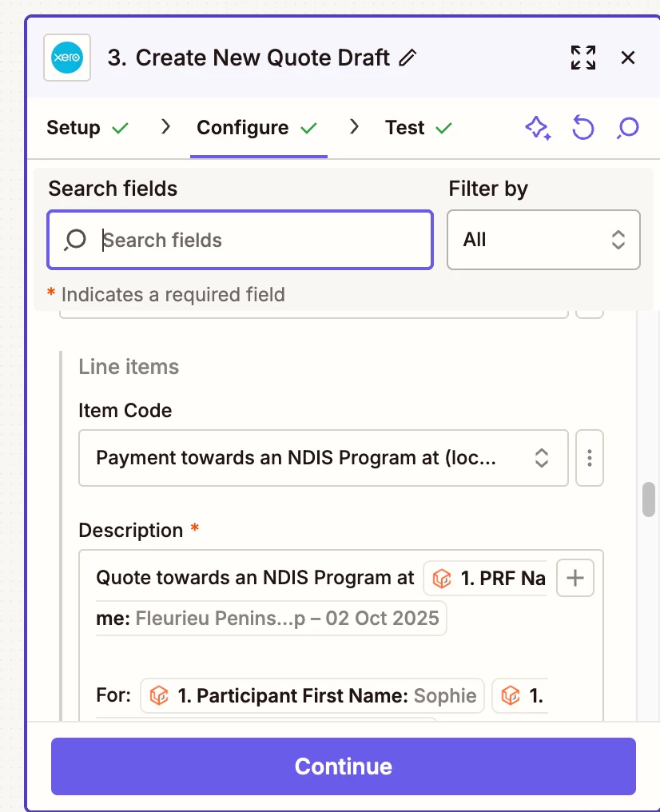Switch to the Test tab
Image resolution: width=660 pixels, height=812 pixels.
click(x=419, y=128)
